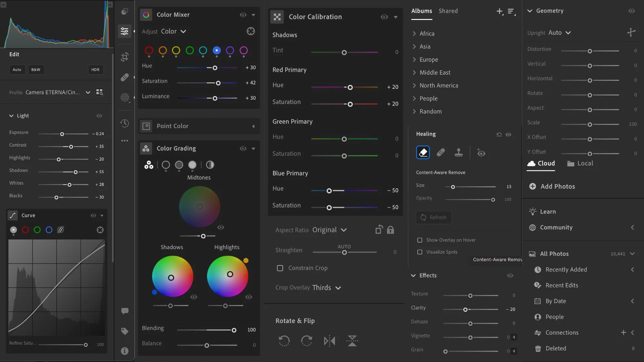Click the Add Photos button
Image resolution: width=644 pixels, height=362 pixels.
point(552,186)
